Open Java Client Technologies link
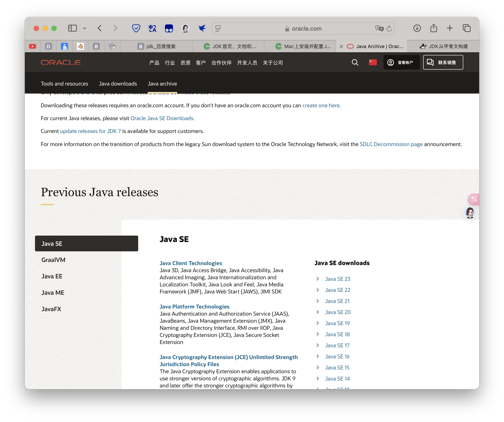Image resolution: width=504 pixels, height=422 pixels. tap(191, 263)
